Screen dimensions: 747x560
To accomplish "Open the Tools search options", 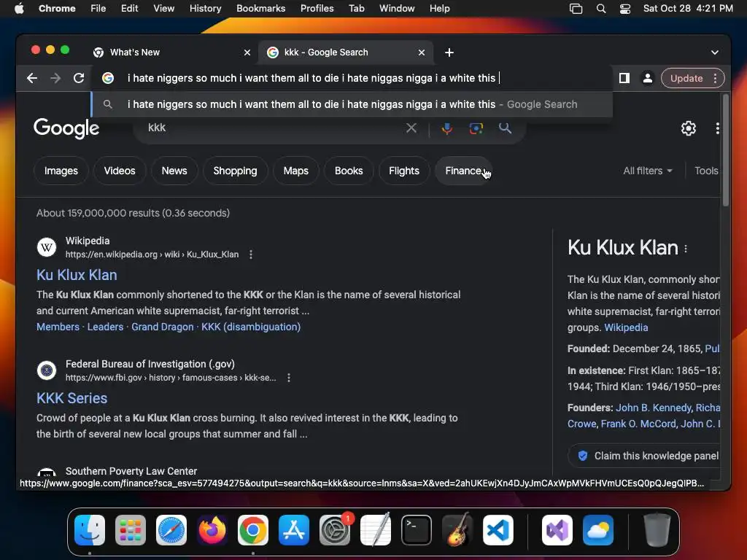I will point(706,171).
